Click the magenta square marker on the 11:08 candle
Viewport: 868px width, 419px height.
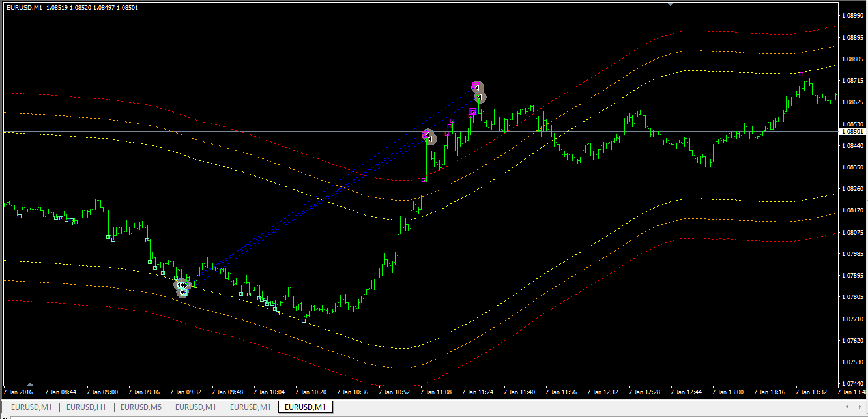[x=424, y=180]
